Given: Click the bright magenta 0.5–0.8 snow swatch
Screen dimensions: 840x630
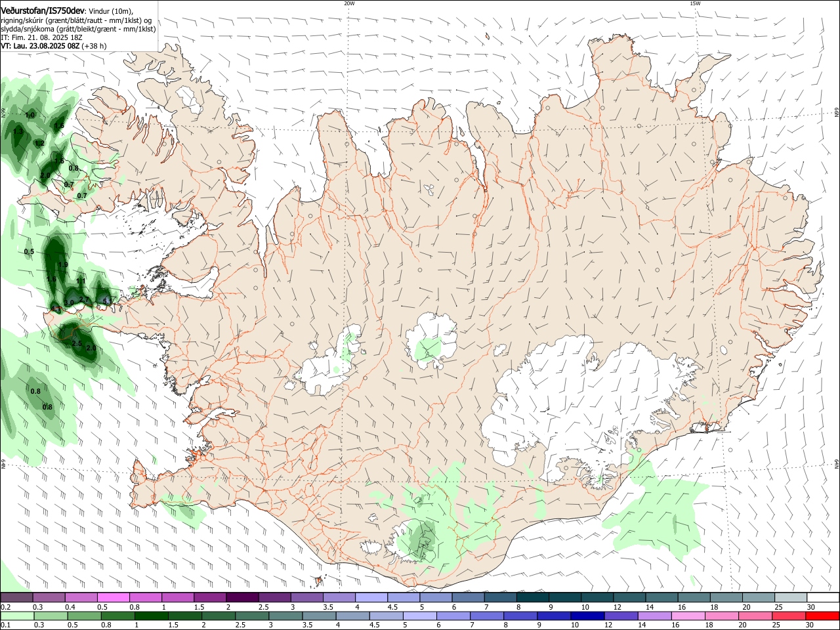Looking at the screenshot, I should coord(114,597).
